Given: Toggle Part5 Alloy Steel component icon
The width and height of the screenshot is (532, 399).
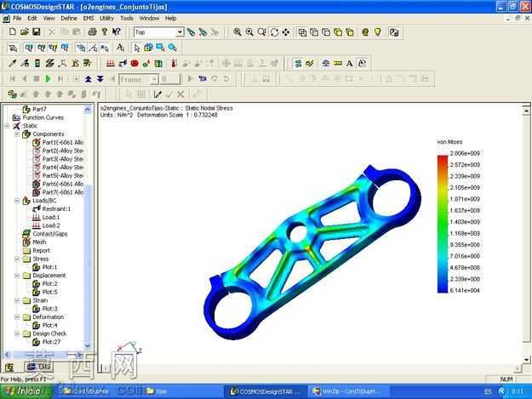Looking at the screenshot, I should (x=37, y=175).
